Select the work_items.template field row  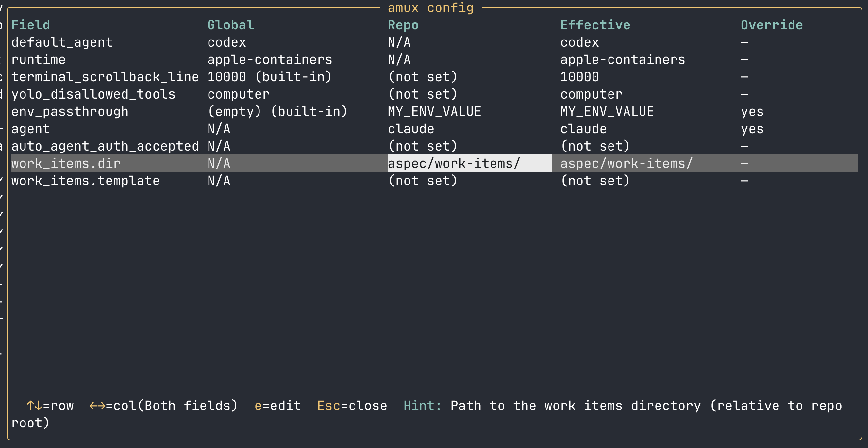(x=85, y=181)
